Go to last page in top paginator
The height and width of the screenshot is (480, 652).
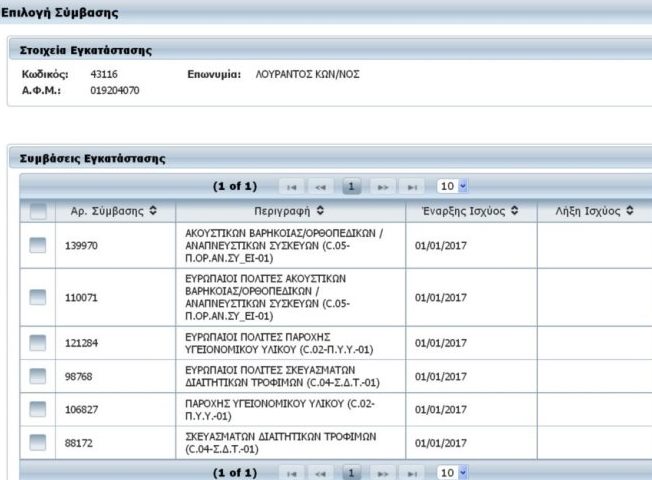coord(412,187)
